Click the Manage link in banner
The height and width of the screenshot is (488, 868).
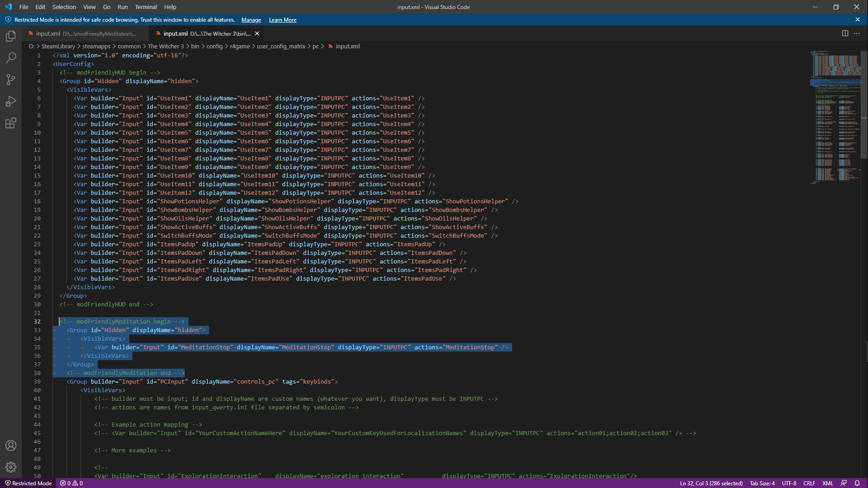pos(251,20)
